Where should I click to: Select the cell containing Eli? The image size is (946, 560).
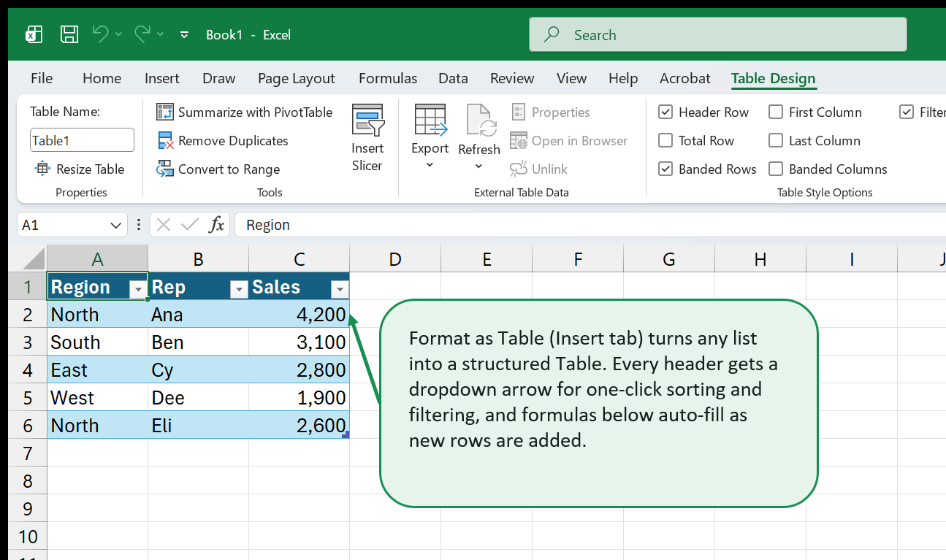tap(198, 425)
